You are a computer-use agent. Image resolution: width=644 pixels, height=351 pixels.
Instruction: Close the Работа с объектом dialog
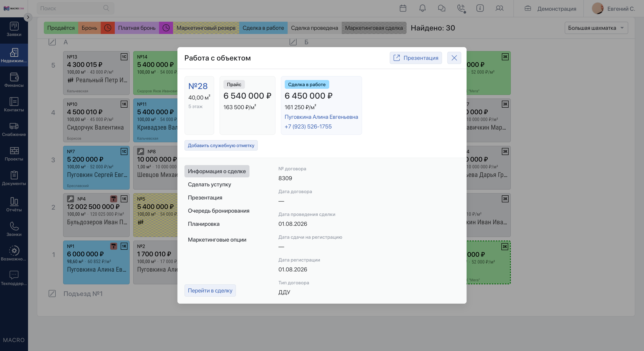454,58
